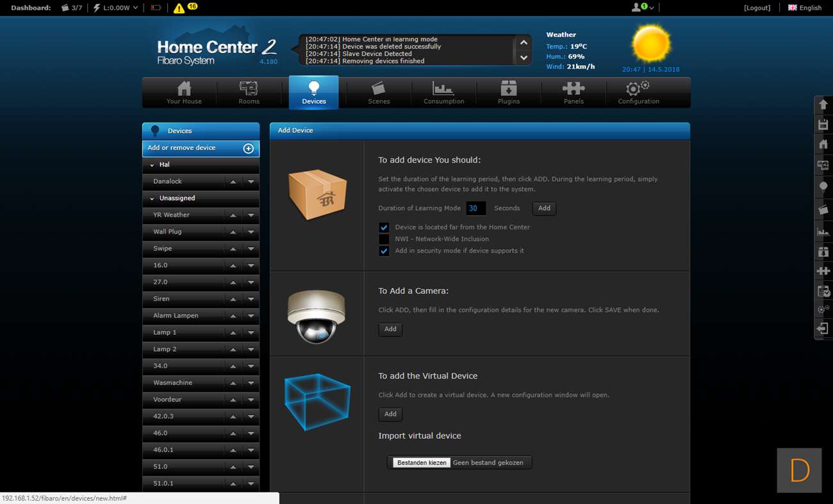
Task: Move the Danalock device up with arrow
Action: (233, 182)
